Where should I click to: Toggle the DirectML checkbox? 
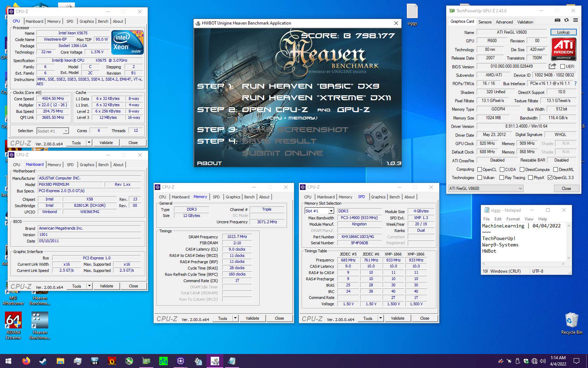555,169
